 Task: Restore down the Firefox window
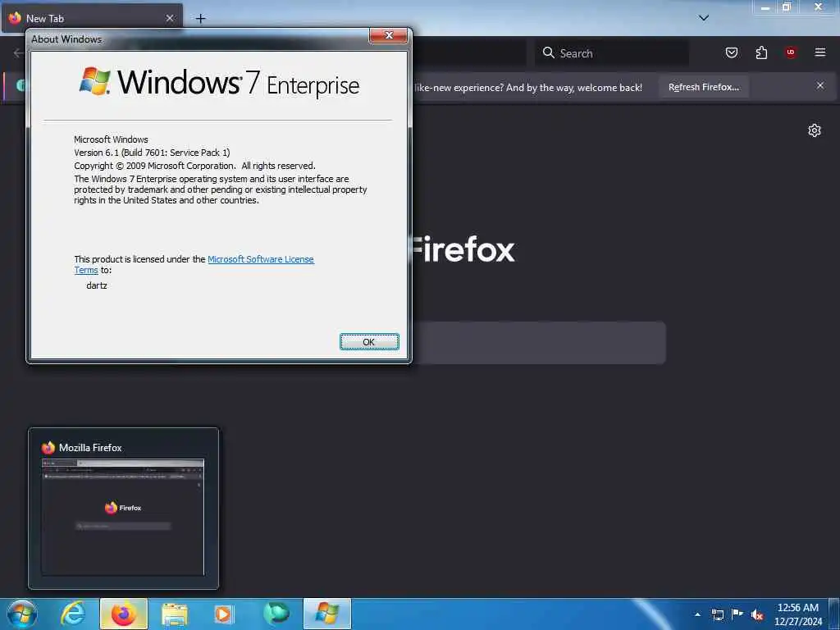pyautogui.click(x=787, y=7)
